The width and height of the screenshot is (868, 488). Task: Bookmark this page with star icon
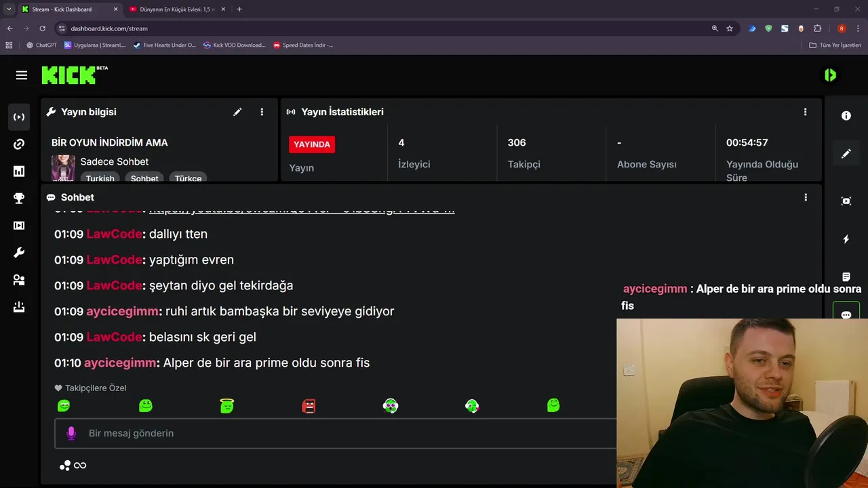pos(730,28)
